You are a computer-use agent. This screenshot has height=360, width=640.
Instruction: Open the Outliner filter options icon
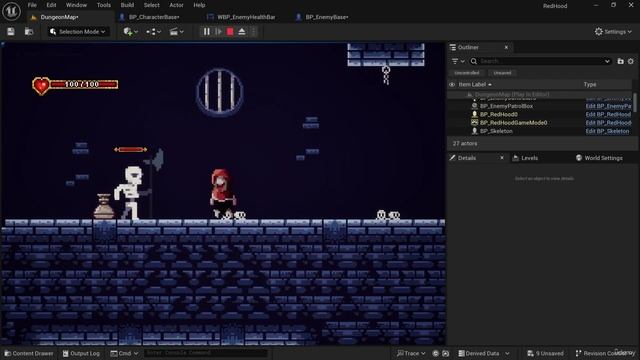tap(458, 61)
